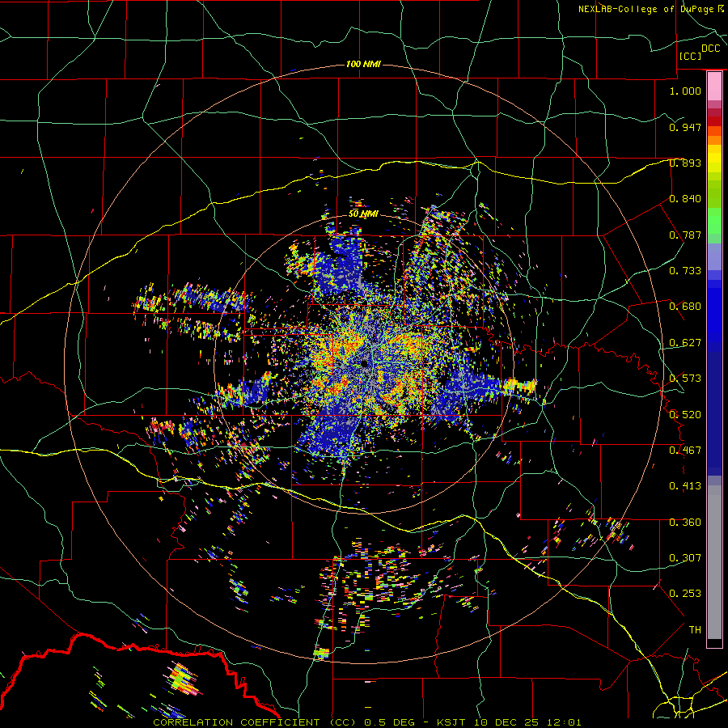This screenshot has height=728, width=728.
Task: Click the 0.947 value on the color scale
Action: coord(685,127)
